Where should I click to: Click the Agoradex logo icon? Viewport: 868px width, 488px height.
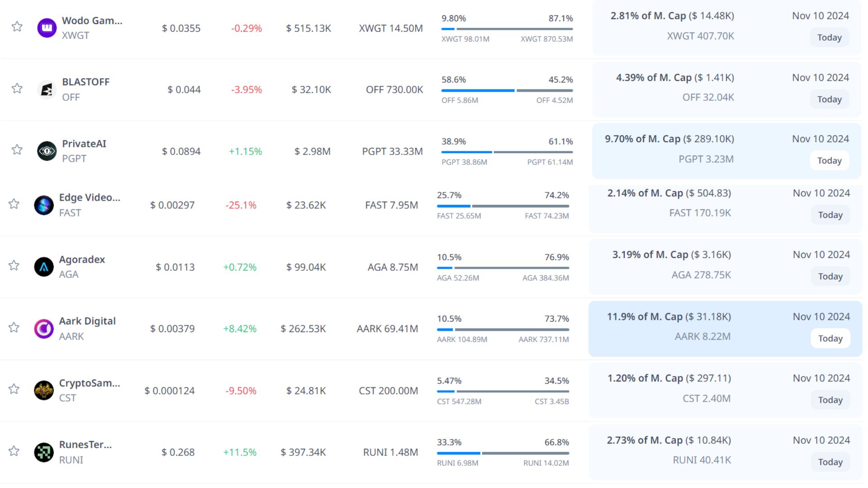click(x=44, y=267)
